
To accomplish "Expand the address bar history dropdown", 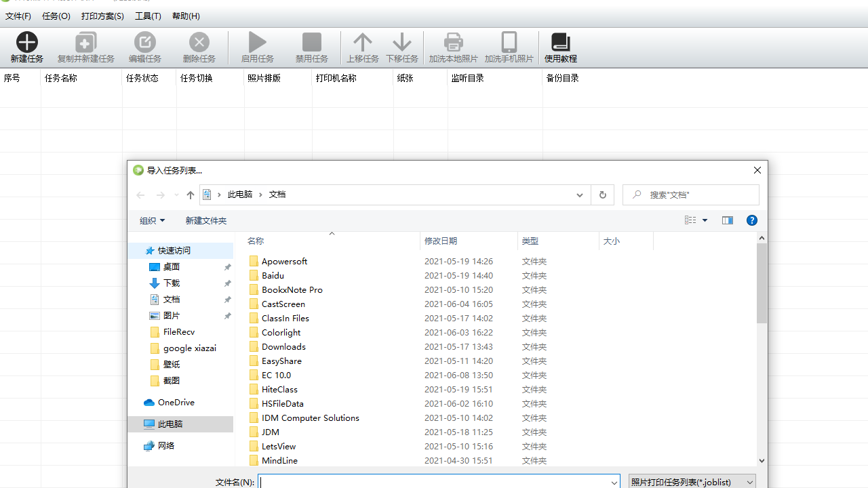I will (x=579, y=195).
